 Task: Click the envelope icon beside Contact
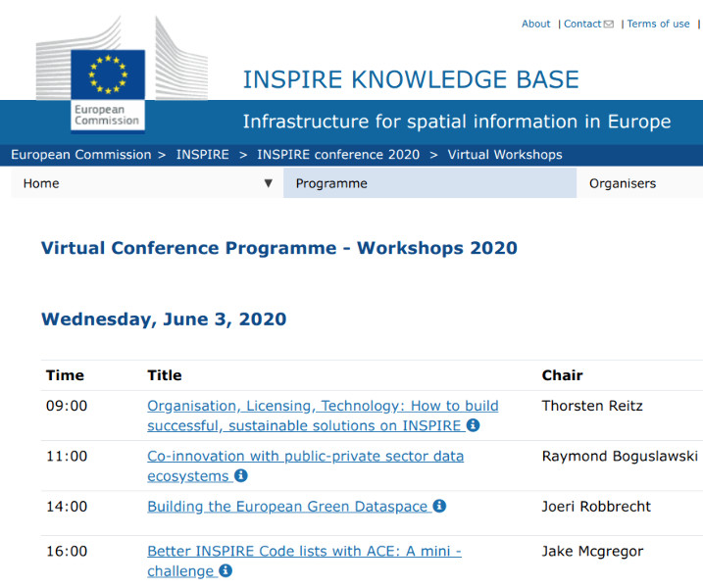click(609, 24)
